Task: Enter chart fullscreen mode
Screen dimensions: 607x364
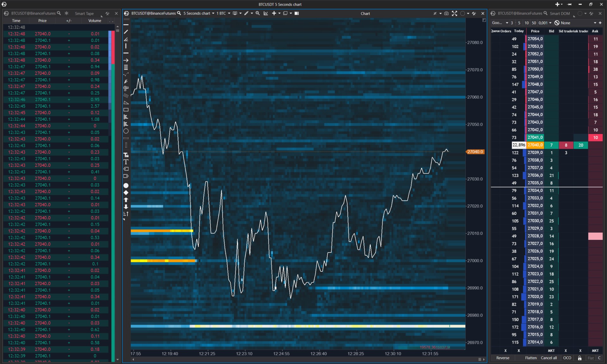Action: 455,13
